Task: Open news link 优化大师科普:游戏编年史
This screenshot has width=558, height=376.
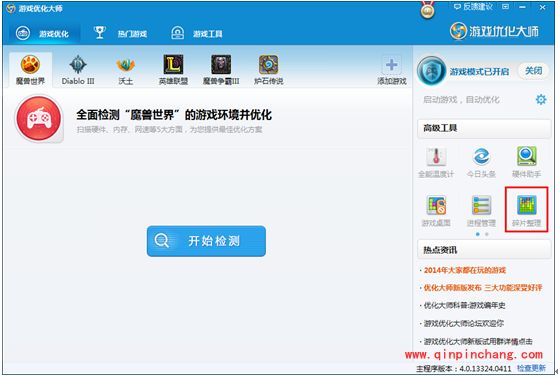Action: click(x=464, y=305)
